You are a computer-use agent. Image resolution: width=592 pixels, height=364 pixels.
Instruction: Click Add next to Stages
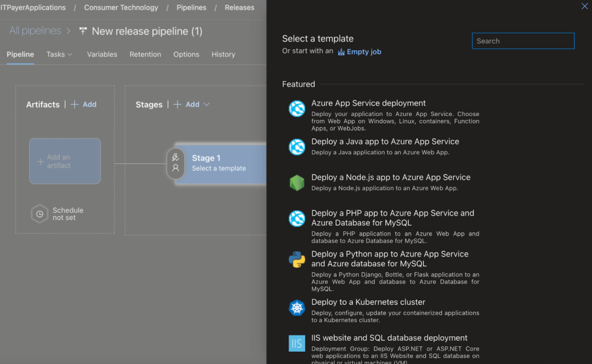click(x=192, y=105)
